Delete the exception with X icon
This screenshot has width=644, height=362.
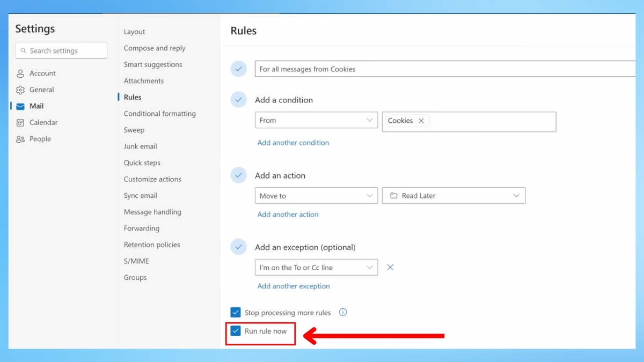pos(390,268)
